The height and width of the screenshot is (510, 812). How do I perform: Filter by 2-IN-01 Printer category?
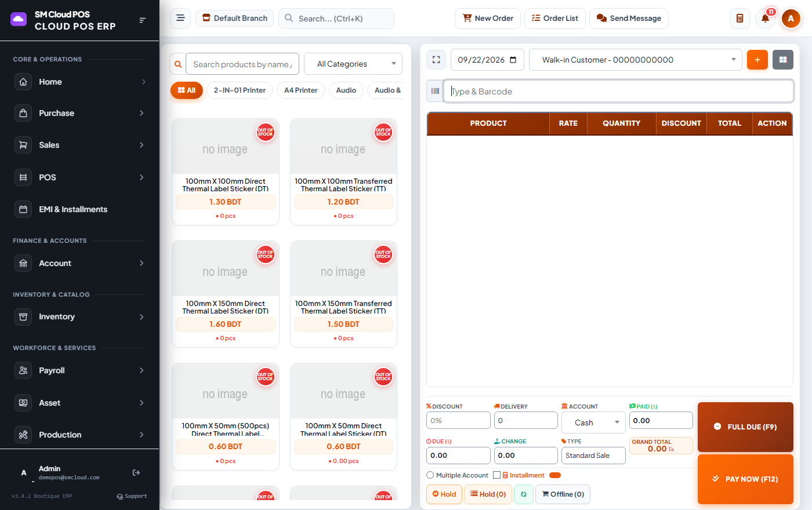coord(240,90)
